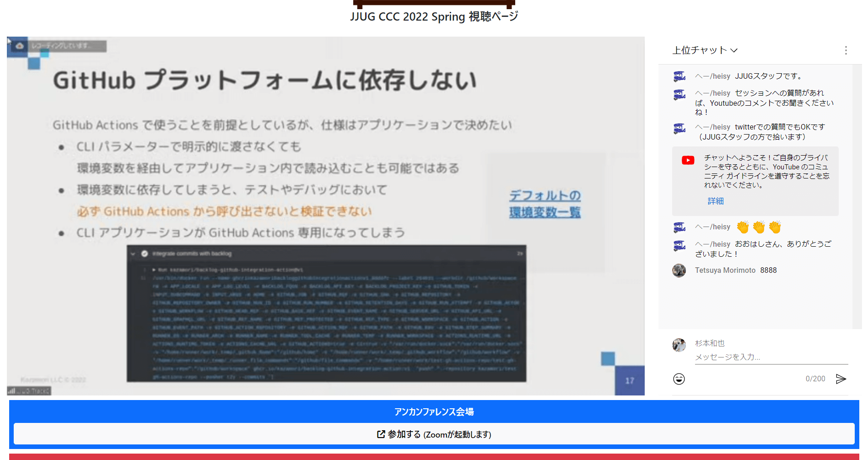
Task: Click the slide number 17 badge
Action: point(630,380)
